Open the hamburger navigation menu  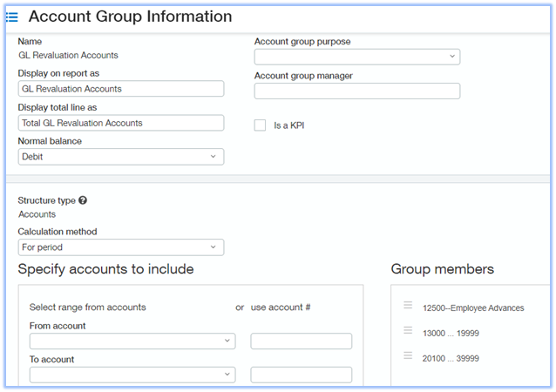12,17
